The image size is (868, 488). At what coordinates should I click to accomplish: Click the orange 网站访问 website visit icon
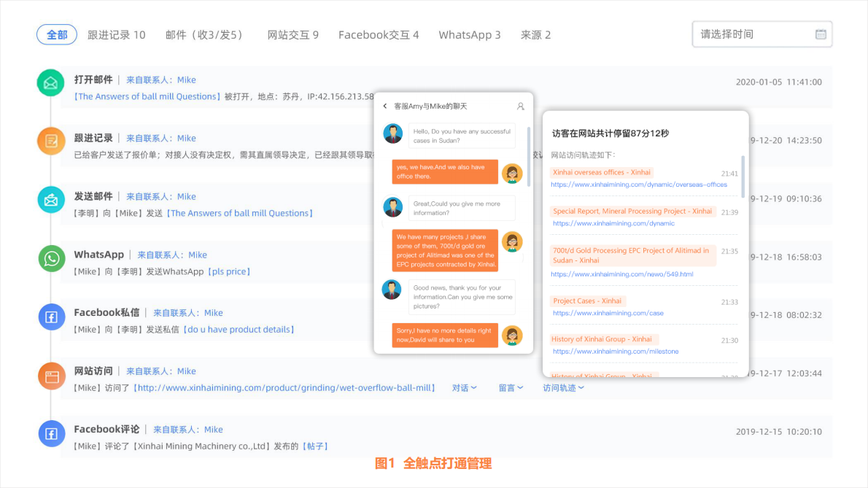pyautogui.click(x=50, y=376)
